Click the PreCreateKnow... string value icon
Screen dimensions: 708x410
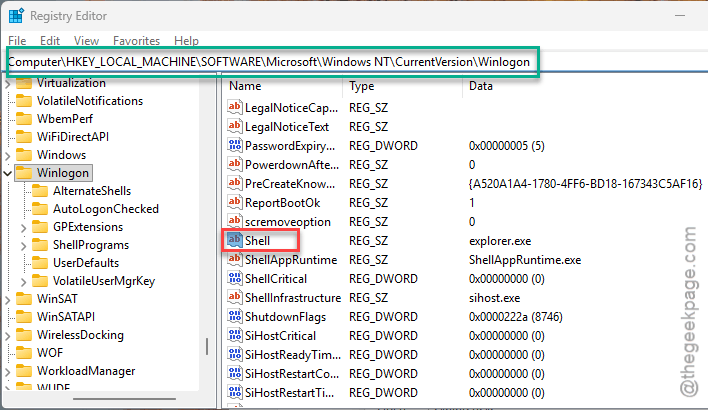tap(234, 183)
